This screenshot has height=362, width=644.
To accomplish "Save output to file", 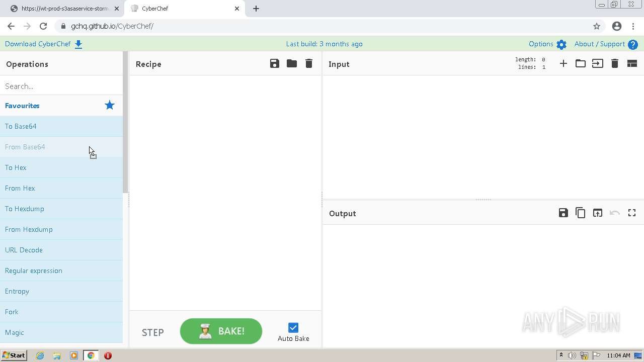I will [x=563, y=213].
